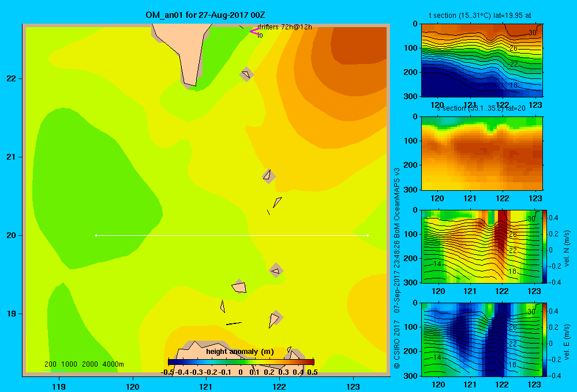The height and width of the screenshot is (392, 577).
Task: Click the "s section" lat=20 title
Action: point(481,108)
